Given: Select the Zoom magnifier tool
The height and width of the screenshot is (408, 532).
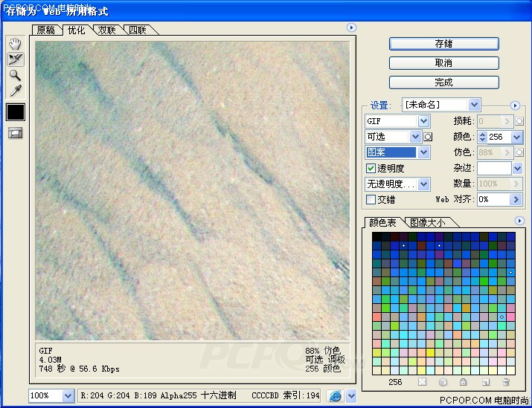Looking at the screenshot, I should 15,75.
